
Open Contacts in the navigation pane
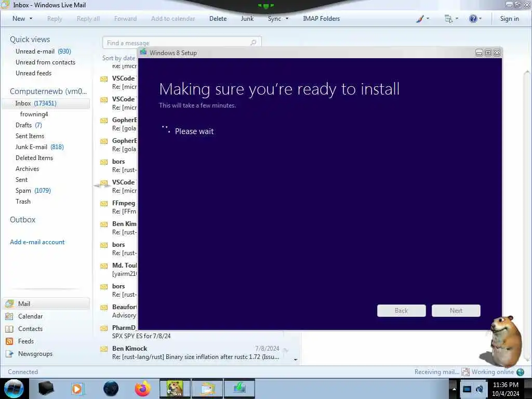pyautogui.click(x=30, y=329)
